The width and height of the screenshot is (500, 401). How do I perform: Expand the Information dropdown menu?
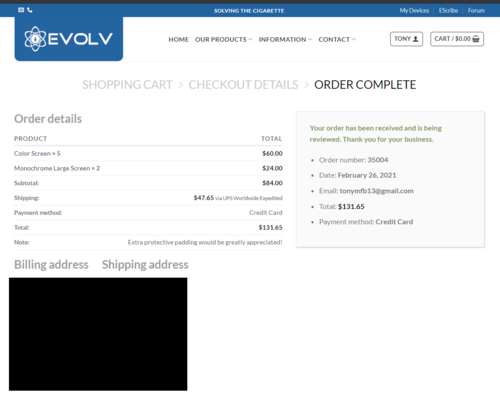click(285, 39)
